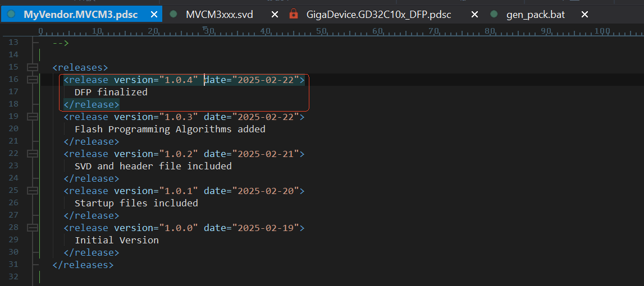Collapse the release 1.0.4 block
Image resolution: width=644 pixels, height=286 pixels.
click(33, 80)
